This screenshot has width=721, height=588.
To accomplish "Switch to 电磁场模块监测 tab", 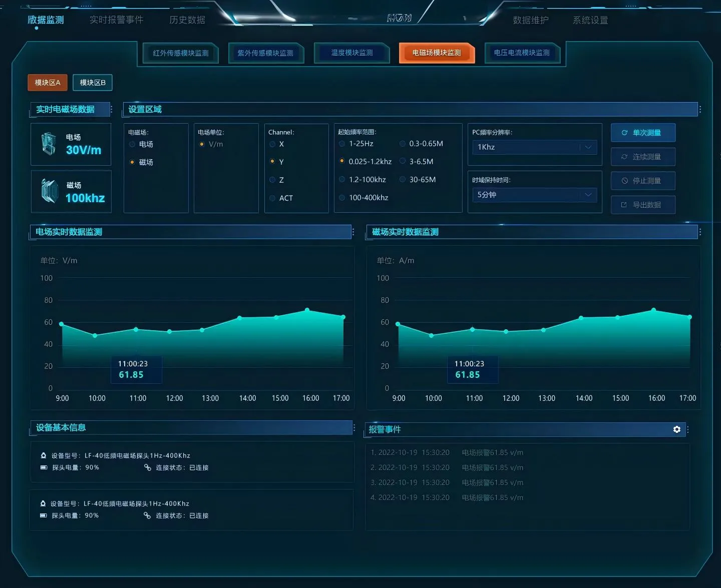I will 437,53.
